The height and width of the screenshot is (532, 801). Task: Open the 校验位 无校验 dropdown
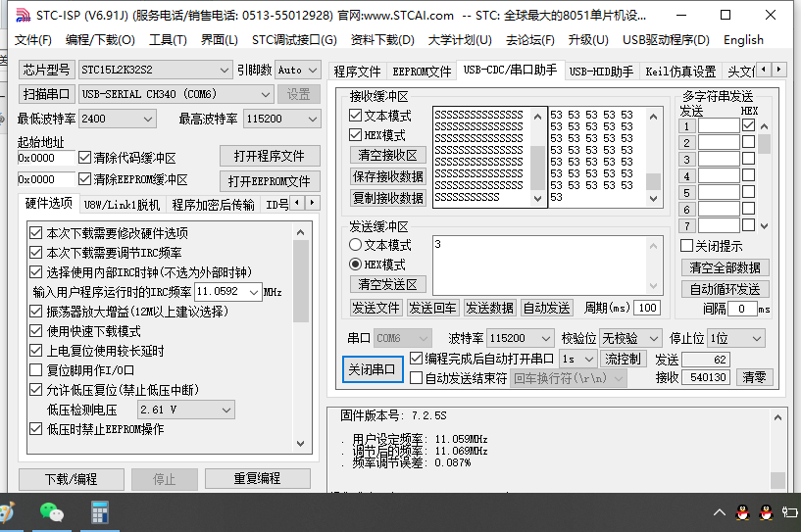click(x=630, y=338)
